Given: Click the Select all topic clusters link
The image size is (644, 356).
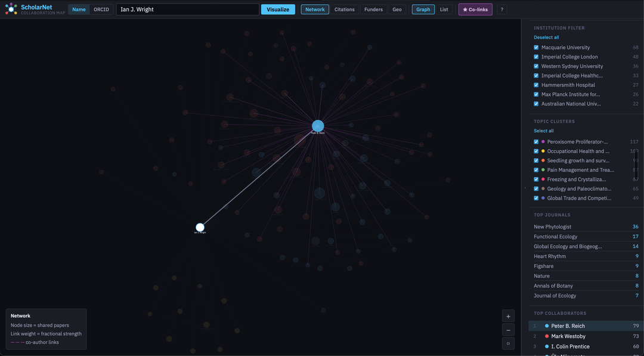Looking at the screenshot, I should (543, 131).
